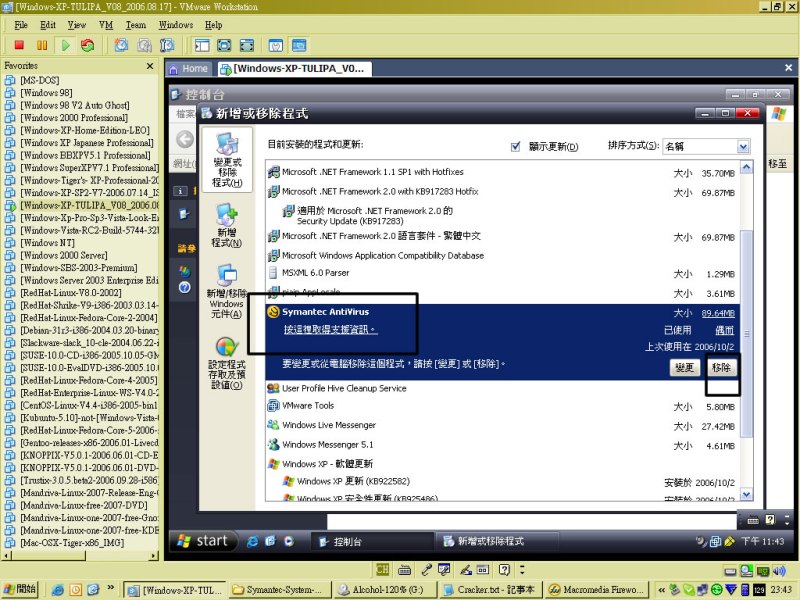Click the network adapter icon in VMware status bar

click(763, 571)
